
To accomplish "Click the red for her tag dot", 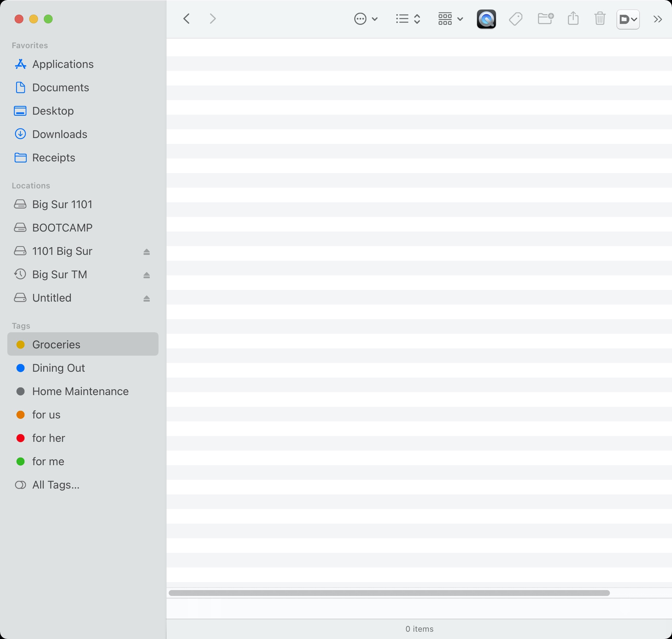I will coord(20,438).
